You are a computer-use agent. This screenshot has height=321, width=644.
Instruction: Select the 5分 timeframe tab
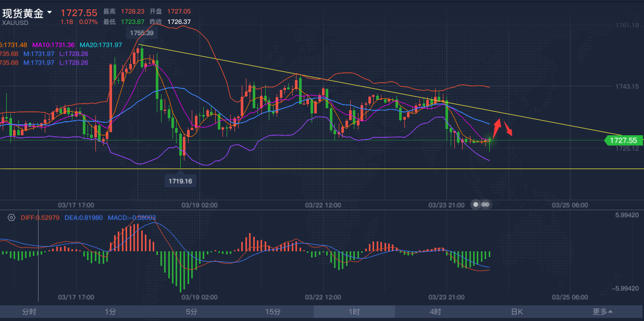[191, 312]
